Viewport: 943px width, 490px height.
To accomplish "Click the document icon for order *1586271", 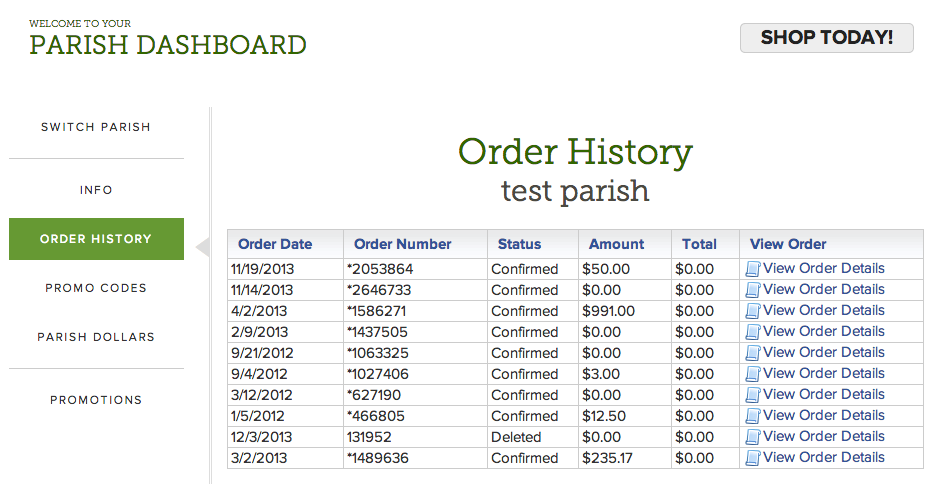I will 753,311.
